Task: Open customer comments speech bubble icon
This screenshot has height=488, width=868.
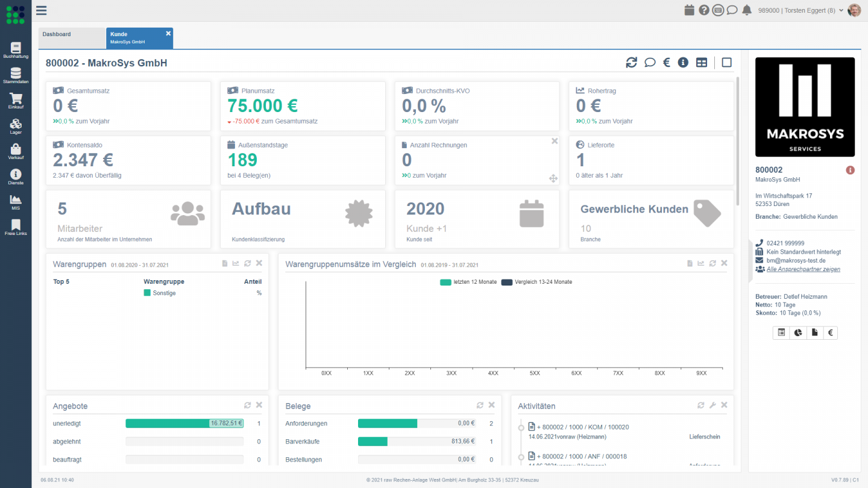Action: coord(650,63)
